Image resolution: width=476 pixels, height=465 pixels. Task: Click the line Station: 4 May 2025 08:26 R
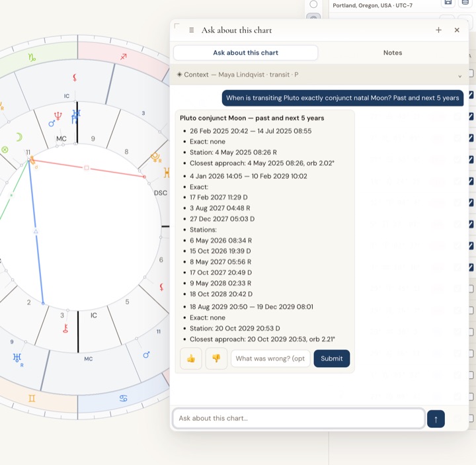(x=233, y=152)
